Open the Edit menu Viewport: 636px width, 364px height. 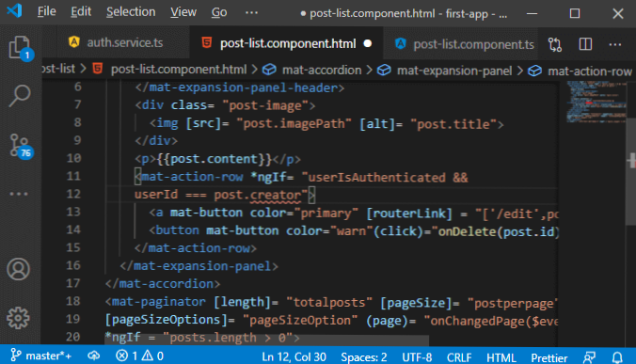[81, 11]
